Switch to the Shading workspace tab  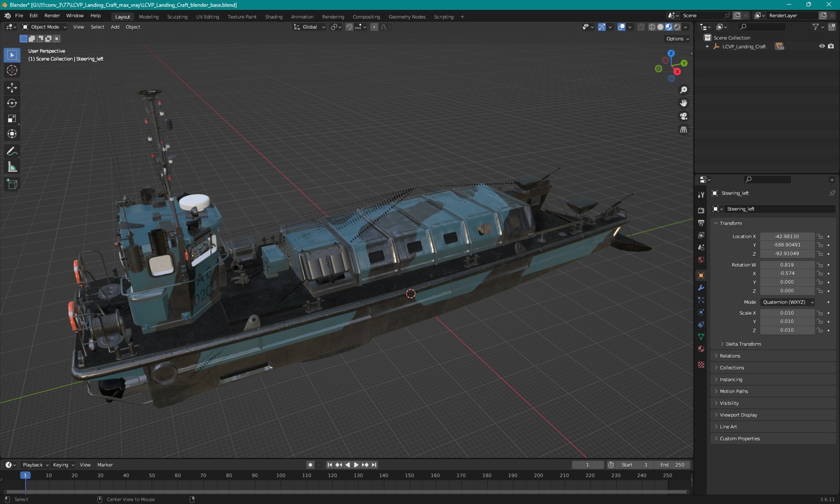click(x=274, y=17)
